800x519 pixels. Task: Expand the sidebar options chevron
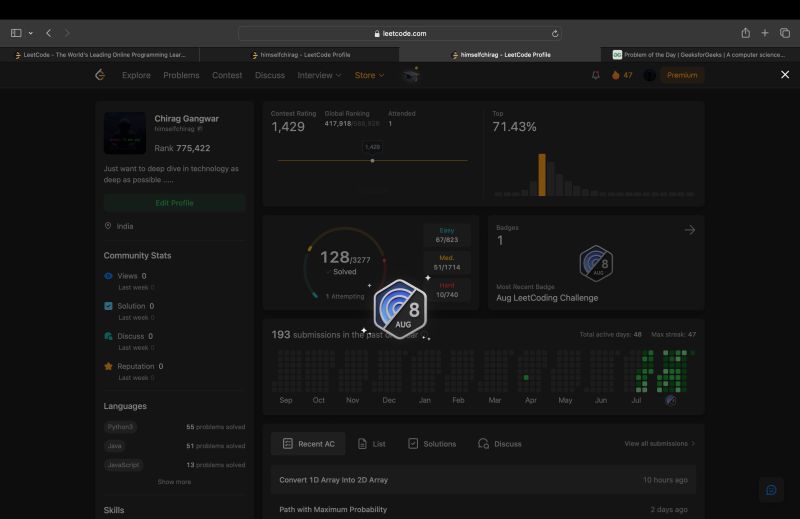coord(31,33)
